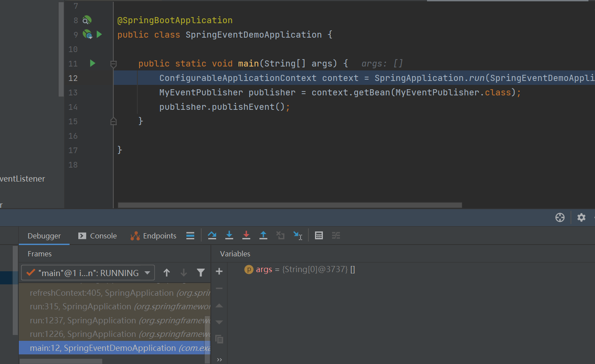This screenshot has width=595, height=364.
Task: Switch to the Debugger tab
Action: click(44, 236)
